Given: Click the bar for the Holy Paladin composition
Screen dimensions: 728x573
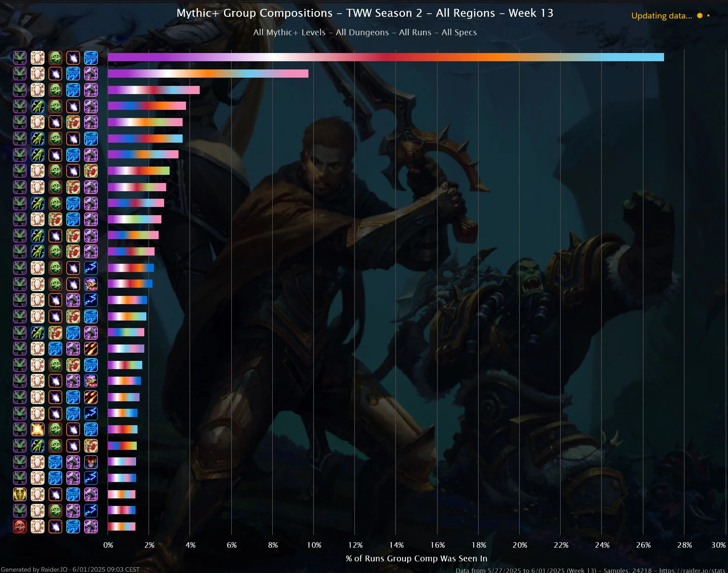Looking at the screenshot, I should (122, 429).
